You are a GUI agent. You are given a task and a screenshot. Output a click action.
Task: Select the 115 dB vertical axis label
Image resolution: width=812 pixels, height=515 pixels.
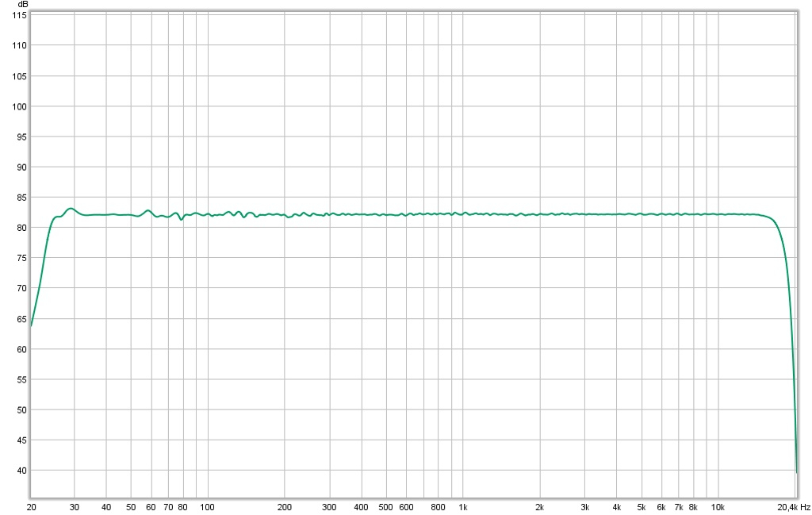pyautogui.click(x=19, y=16)
